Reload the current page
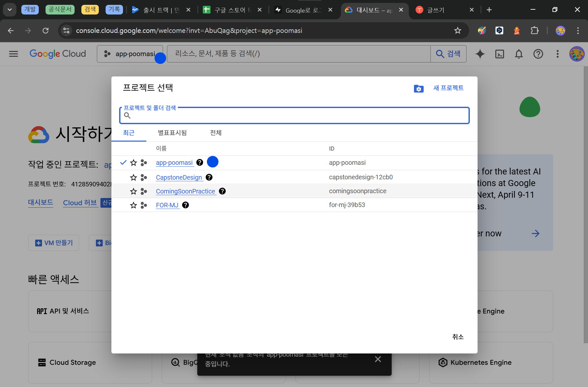Image resolution: width=588 pixels, height=387 pixels. (46, 31)
